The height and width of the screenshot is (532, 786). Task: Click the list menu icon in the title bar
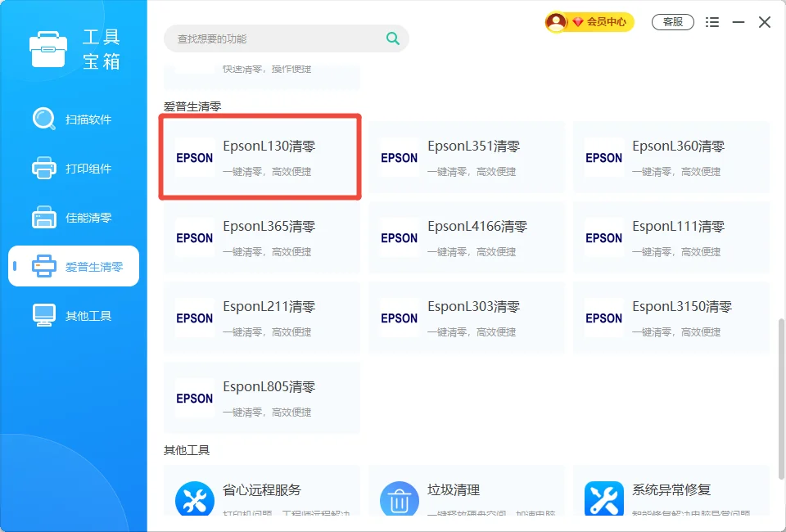pos(712,22)
